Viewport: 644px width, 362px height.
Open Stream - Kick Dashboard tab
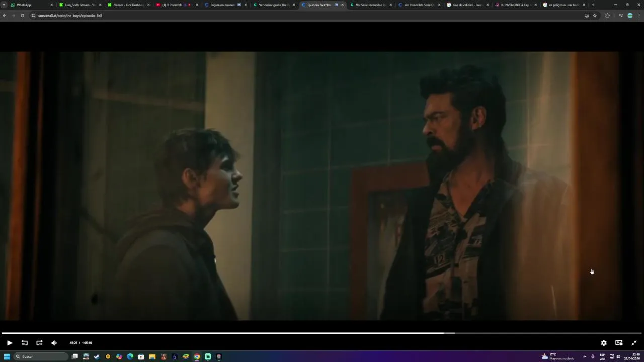click(128, 5)
